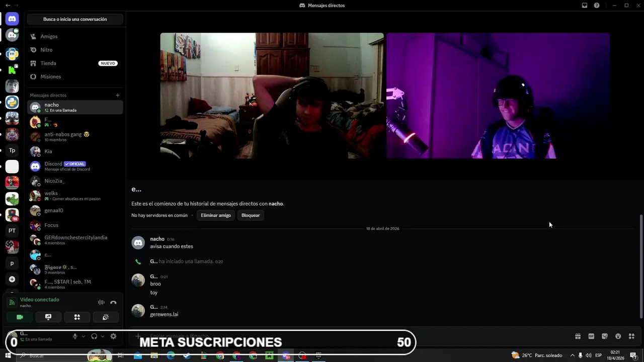
Task: Open anti-nabos gang group chat
Action: point(75,136)
